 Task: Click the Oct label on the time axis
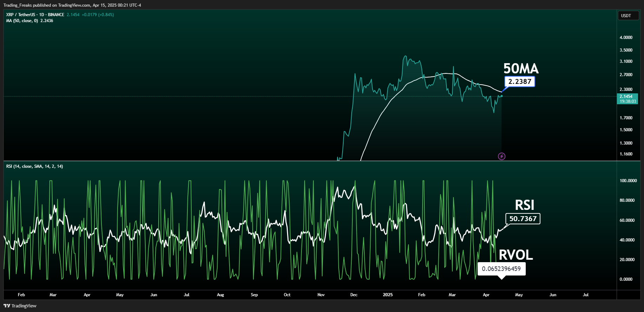pos(287,295)
